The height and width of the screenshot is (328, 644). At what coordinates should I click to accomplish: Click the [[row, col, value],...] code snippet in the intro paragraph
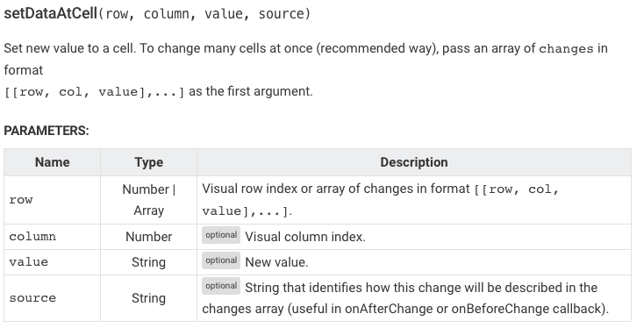pos(95,91)
